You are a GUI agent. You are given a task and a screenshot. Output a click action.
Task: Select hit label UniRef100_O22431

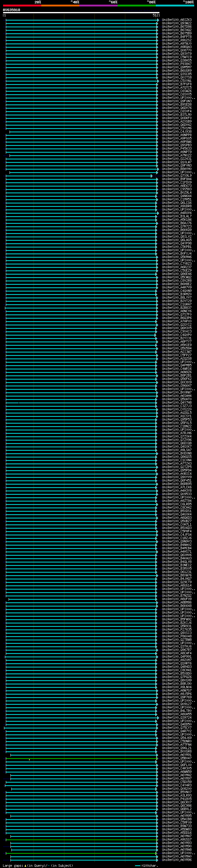[x=177, y=159]
